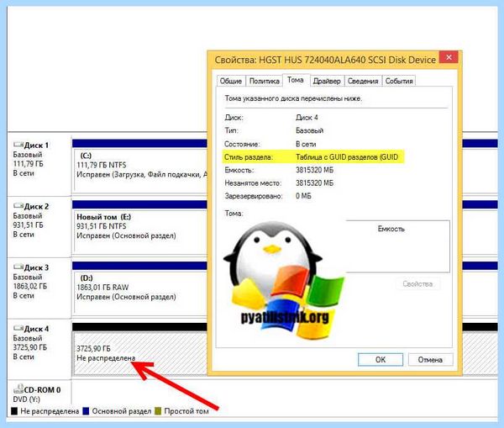Click the Тип value Базовый in dialog
The height and width of the screenshot is (428, 504).
[309, 130]
